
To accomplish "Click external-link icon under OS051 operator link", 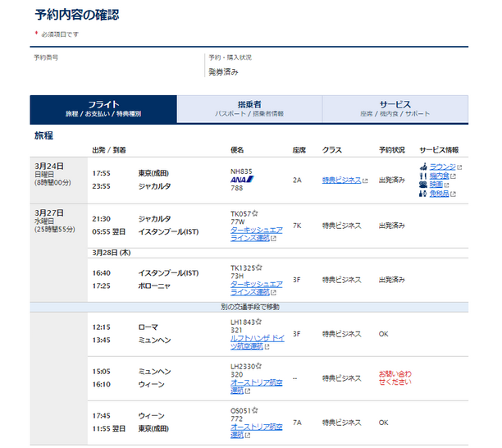I will pyautogui.click(x=248, y=435).
